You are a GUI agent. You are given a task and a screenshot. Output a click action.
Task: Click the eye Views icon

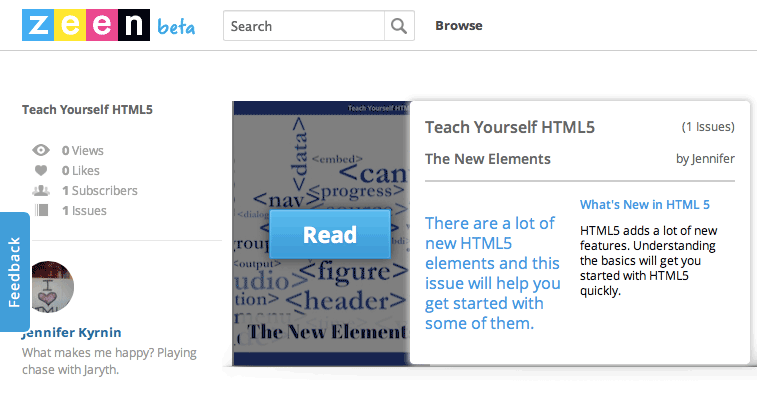point(41,150)
